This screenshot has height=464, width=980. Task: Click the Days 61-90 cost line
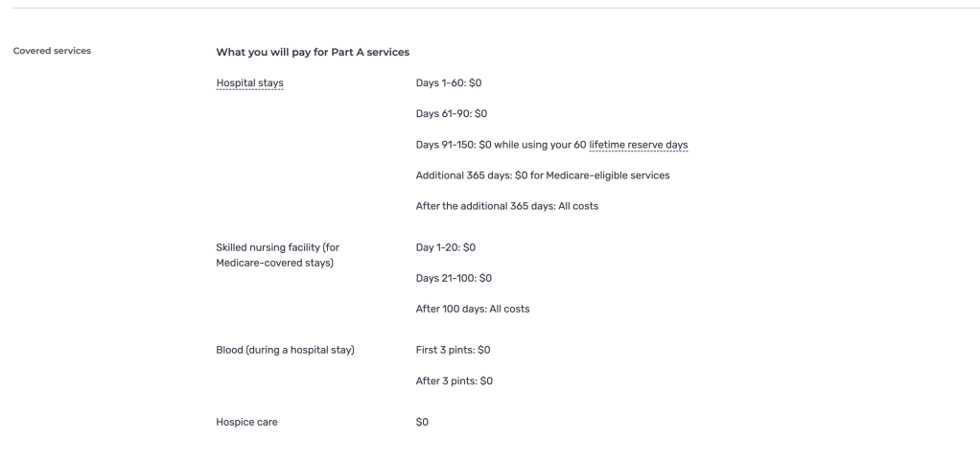tap(452, 114)
